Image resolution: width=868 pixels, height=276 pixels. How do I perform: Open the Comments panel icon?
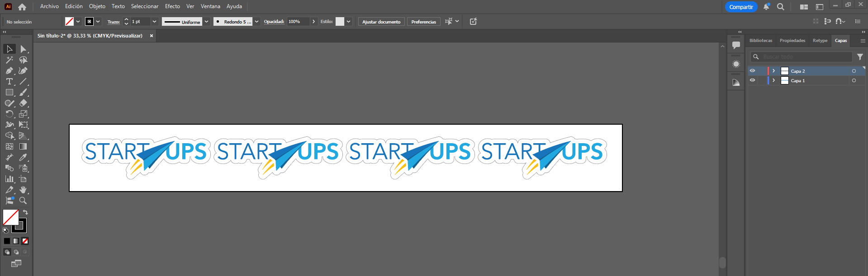click(736, 45)
